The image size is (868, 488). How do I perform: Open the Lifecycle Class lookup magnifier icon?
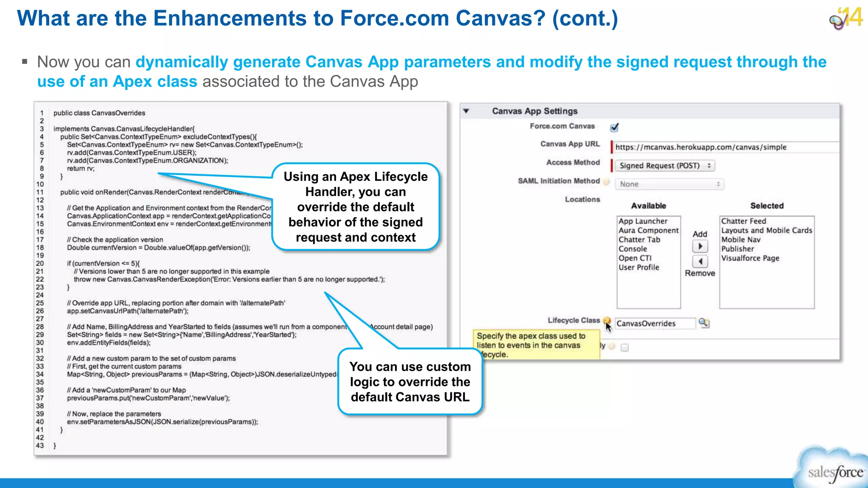704,323
